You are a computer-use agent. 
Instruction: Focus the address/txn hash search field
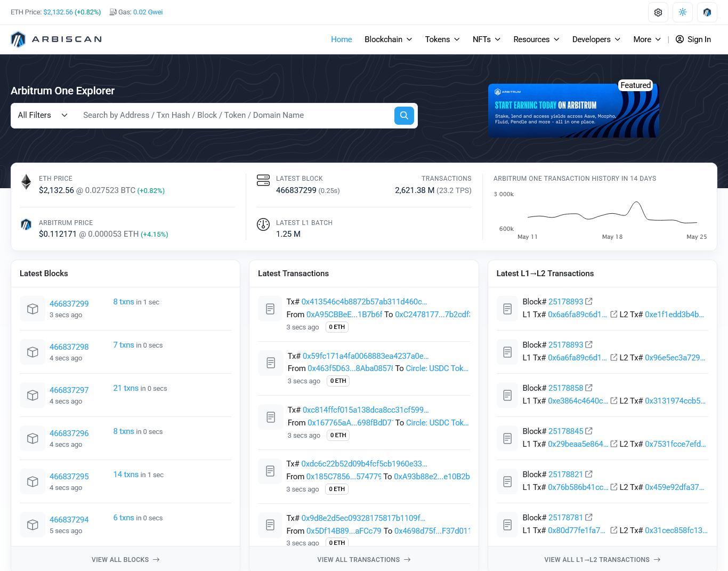point(234,115)
